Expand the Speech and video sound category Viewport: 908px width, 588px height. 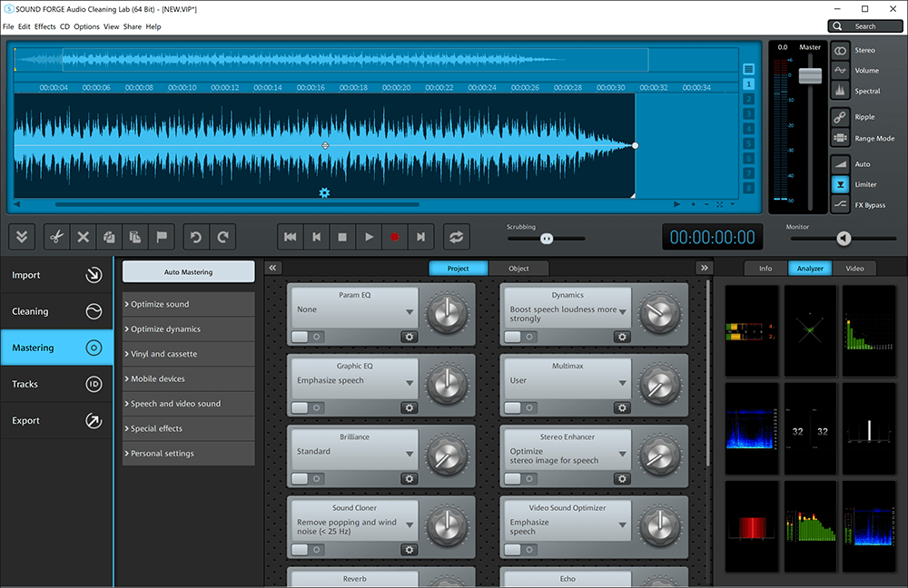(x=188, y=404)
